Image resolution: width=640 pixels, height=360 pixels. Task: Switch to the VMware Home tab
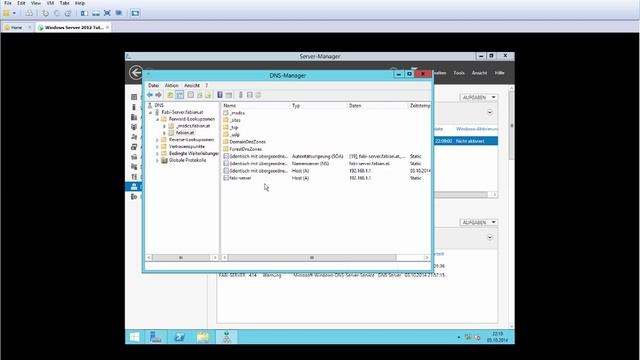[x=17, y=27]
